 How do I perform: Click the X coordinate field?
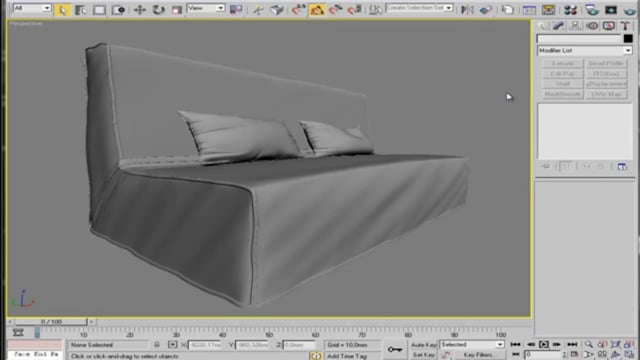[205, 345]
